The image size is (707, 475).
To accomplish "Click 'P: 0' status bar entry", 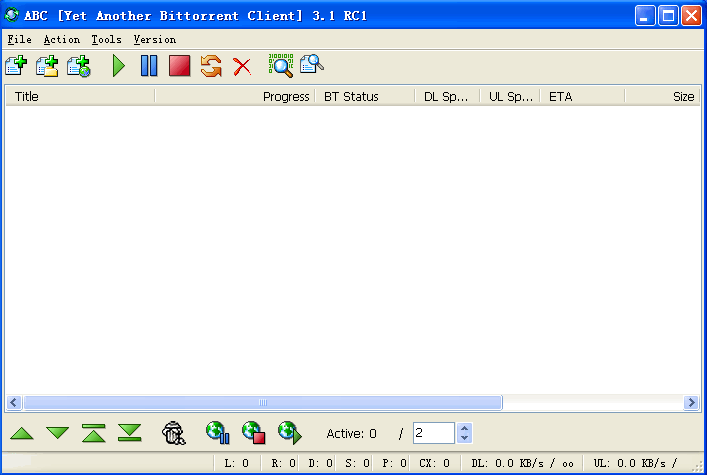I will (395, 463).
